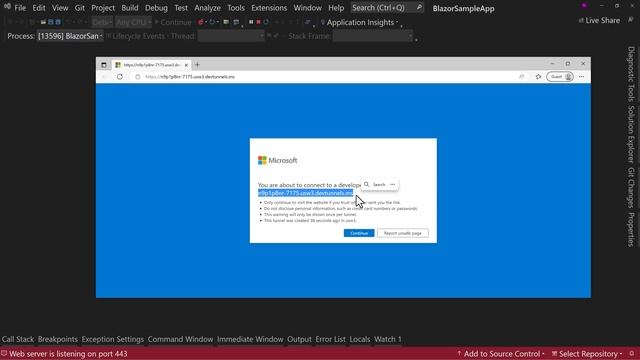This screenshot has height=360, width=640.
Task: Click the red Hot Reload icon
Action: pyautogui.click(x=200, y=22)
